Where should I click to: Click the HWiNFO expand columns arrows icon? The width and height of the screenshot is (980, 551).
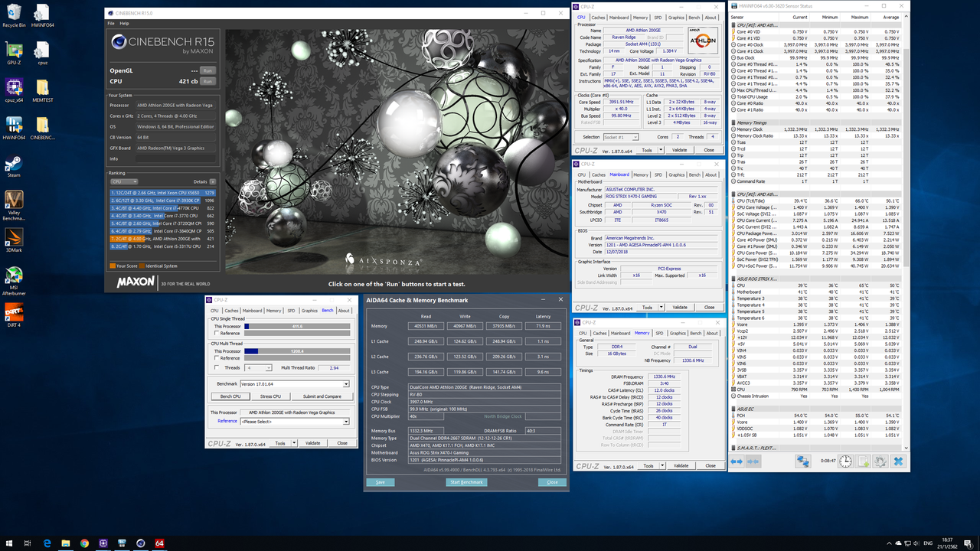(737, 461)
